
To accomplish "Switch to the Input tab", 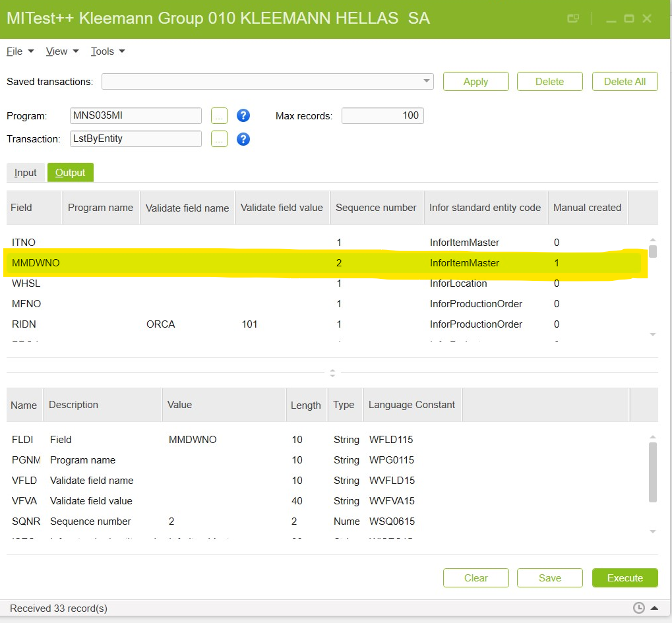I will (x=25, y=173).
